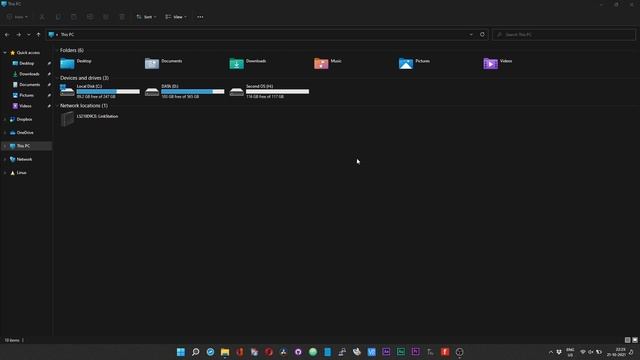Click the Delete trash icon in toolbar
Viewport: 640px width, 360px height.
pos(122,17)
